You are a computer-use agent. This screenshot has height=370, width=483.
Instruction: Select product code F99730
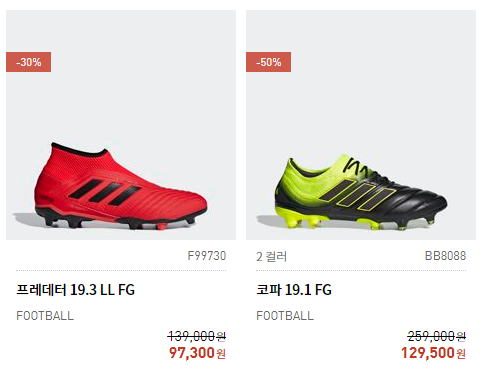(x=207, y=256)
